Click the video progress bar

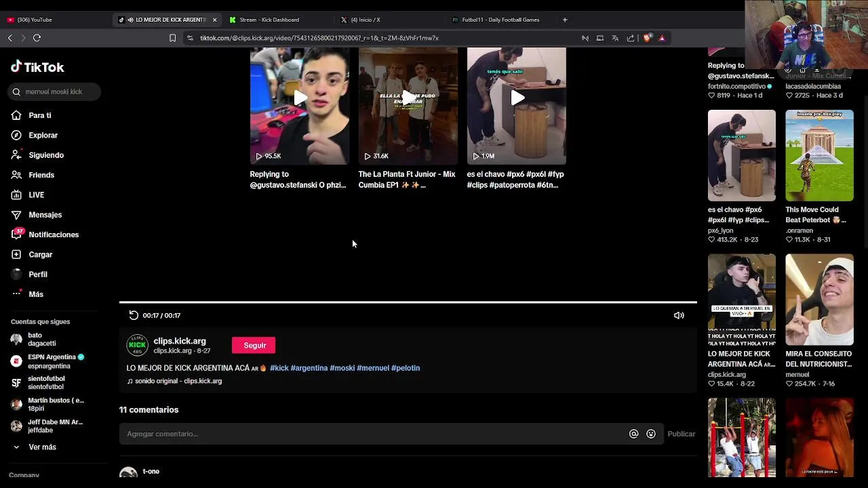(x=408, y=302)
